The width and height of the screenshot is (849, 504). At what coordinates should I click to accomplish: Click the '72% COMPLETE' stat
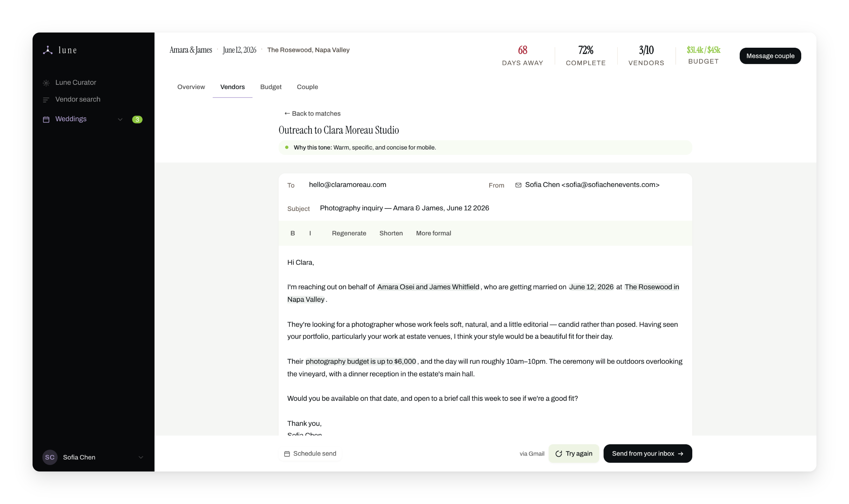tap(586, 55)
